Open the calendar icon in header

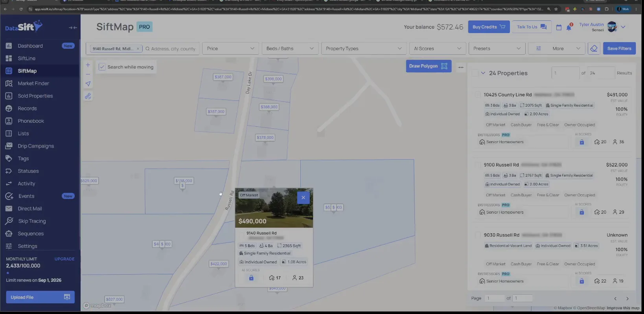coord(559,27)
